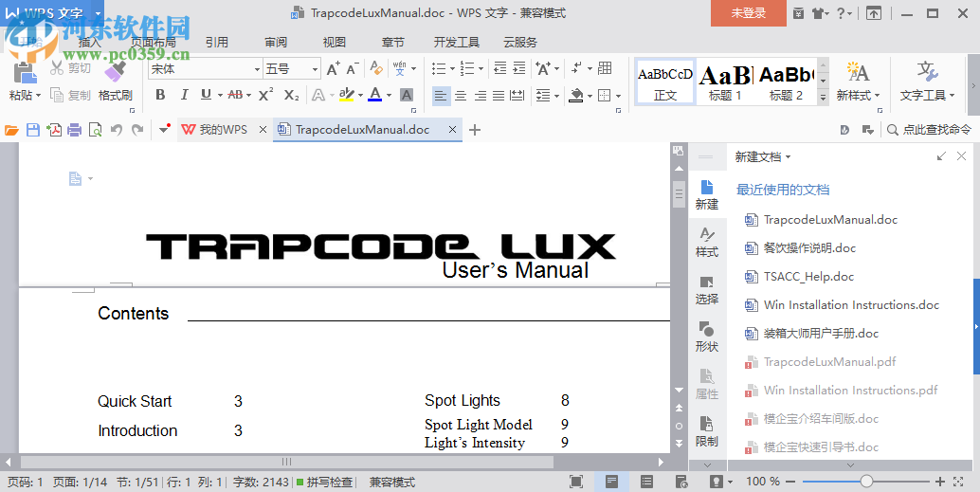Screen dimensions: 980x492
Task: Open the Insert ribbon tab
Action: (89, 43)
